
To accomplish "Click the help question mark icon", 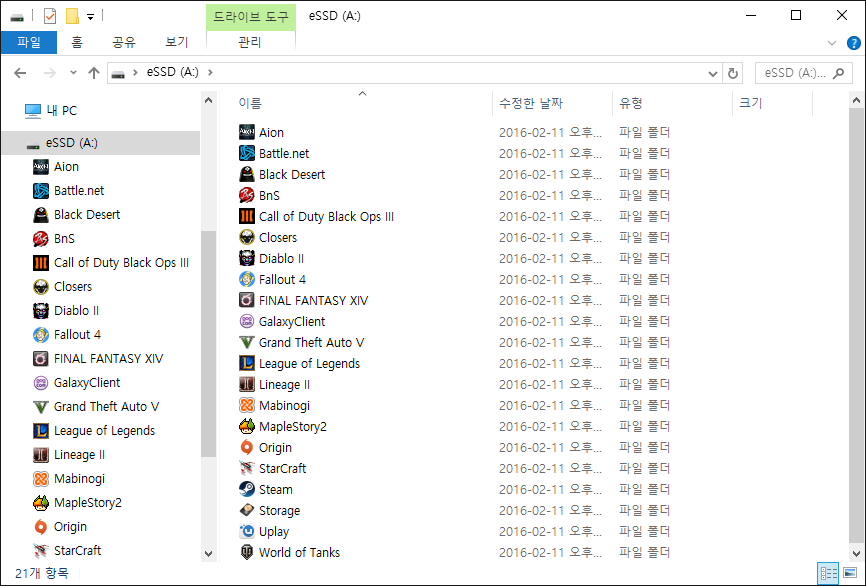I will coord(853,43).
